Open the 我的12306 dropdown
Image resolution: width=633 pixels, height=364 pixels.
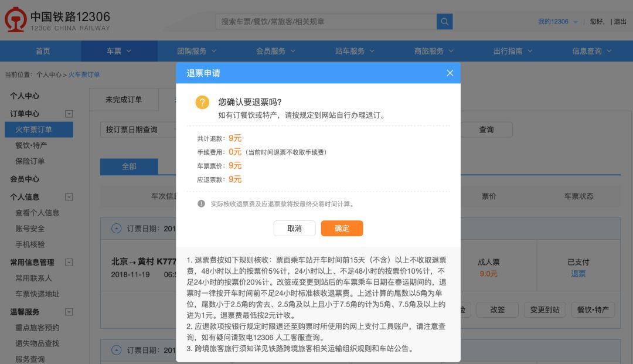pyautogui.click(x=557, y=21)
